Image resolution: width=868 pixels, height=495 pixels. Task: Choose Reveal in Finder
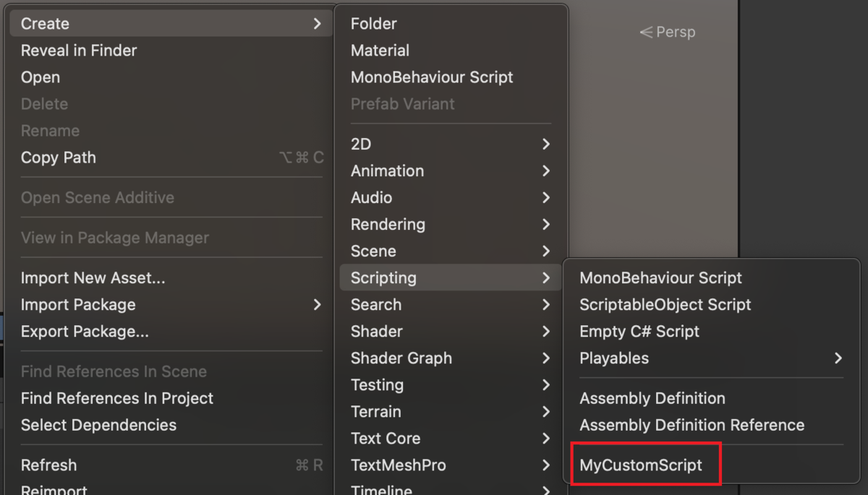click(x=78, y=50)
